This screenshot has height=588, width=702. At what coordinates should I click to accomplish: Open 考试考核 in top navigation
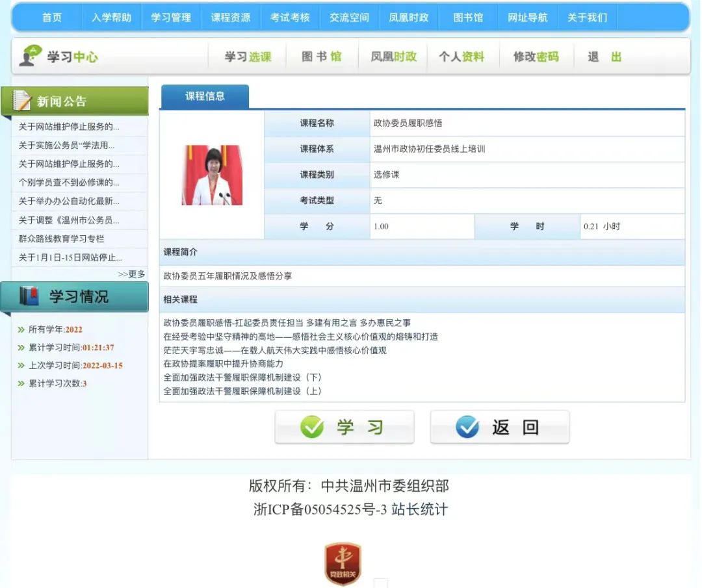pyautogui.click(x=290, y=18)
